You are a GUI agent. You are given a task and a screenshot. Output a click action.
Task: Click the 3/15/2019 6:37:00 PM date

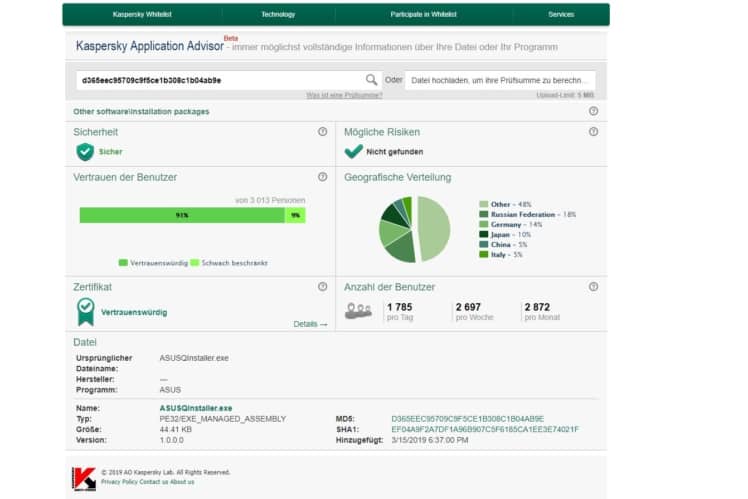tap(430, 440)
